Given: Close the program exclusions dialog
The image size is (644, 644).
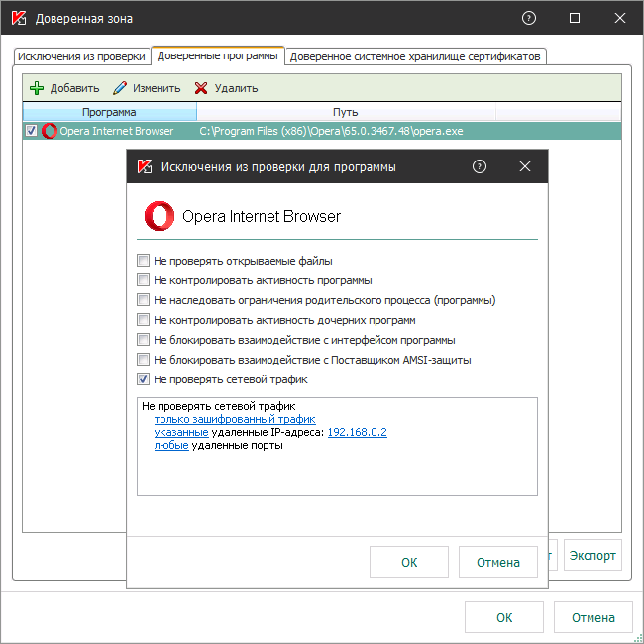Looking at the screenshot, I should point(525,166).
